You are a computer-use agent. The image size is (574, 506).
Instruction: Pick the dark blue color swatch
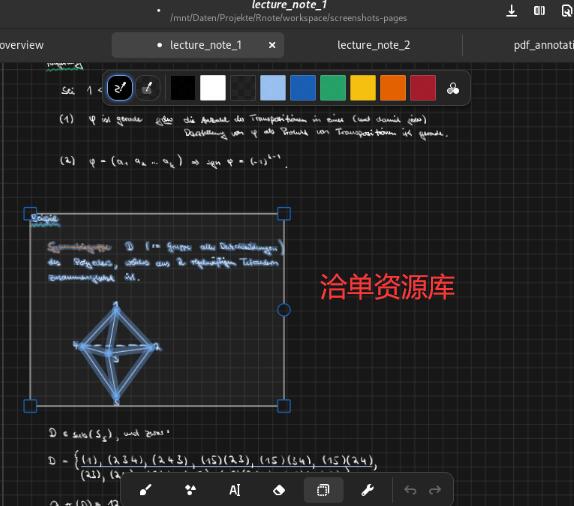303,88
